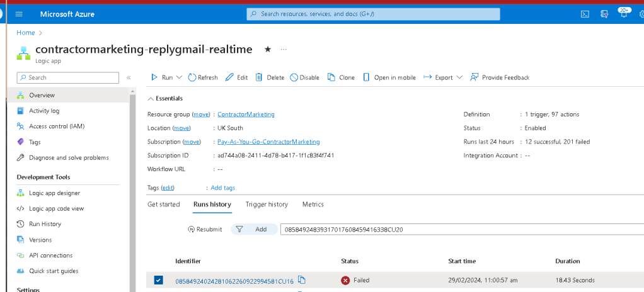Expand the Run dropdown arrow
This screenshot has height=292, width=644.
pos(179,77)
